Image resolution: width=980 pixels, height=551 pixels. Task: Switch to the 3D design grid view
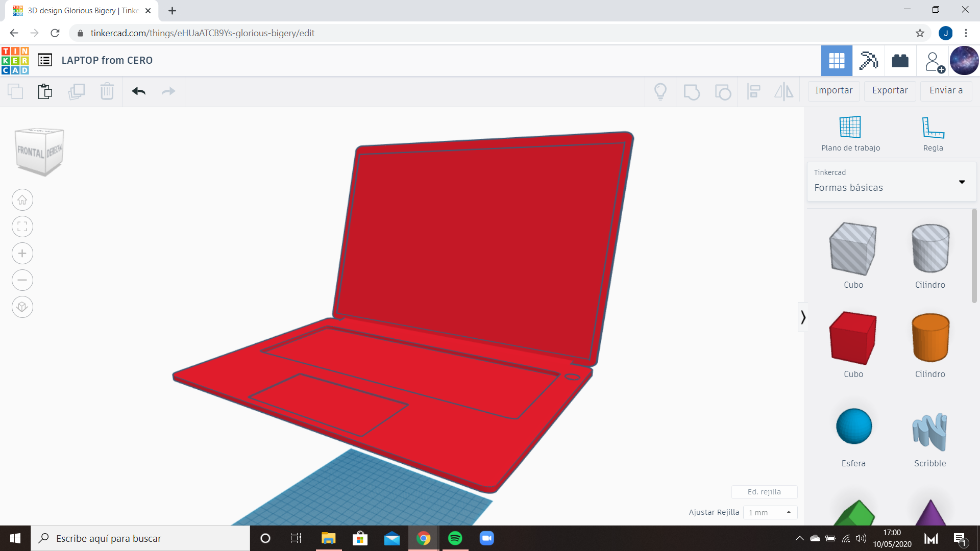[837, 61]
